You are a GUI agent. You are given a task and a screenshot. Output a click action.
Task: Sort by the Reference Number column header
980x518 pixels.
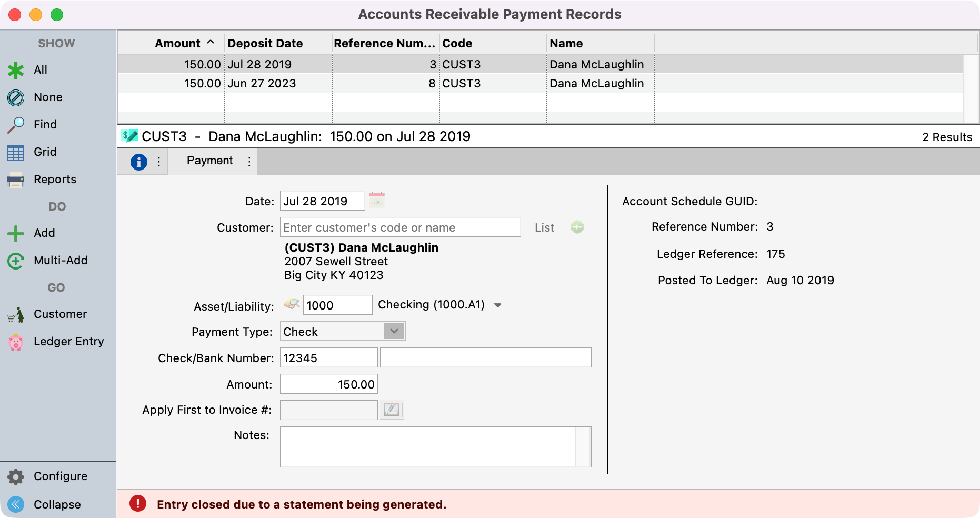pos(386,43)
